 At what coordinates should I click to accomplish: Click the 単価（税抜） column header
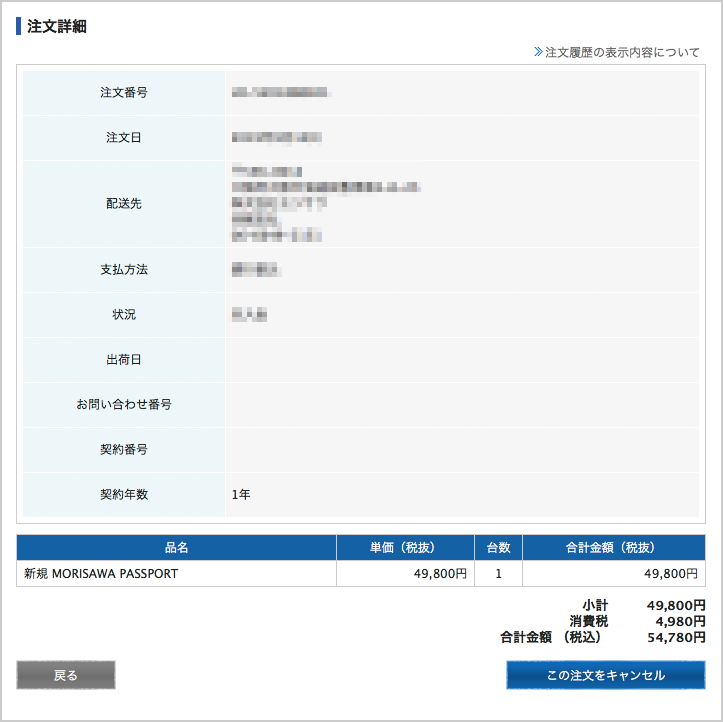(405, 547)
